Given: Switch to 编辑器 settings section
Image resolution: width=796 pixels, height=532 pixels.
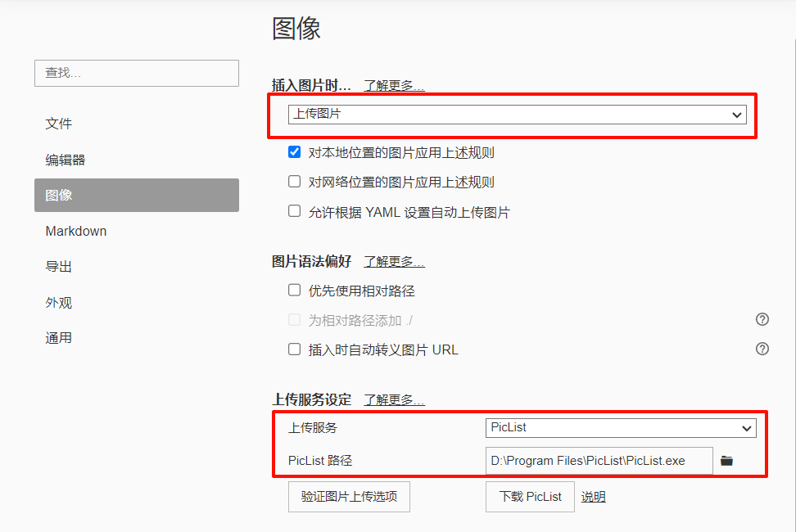Looking at the screenshot, I should click(x=66, y=160).
